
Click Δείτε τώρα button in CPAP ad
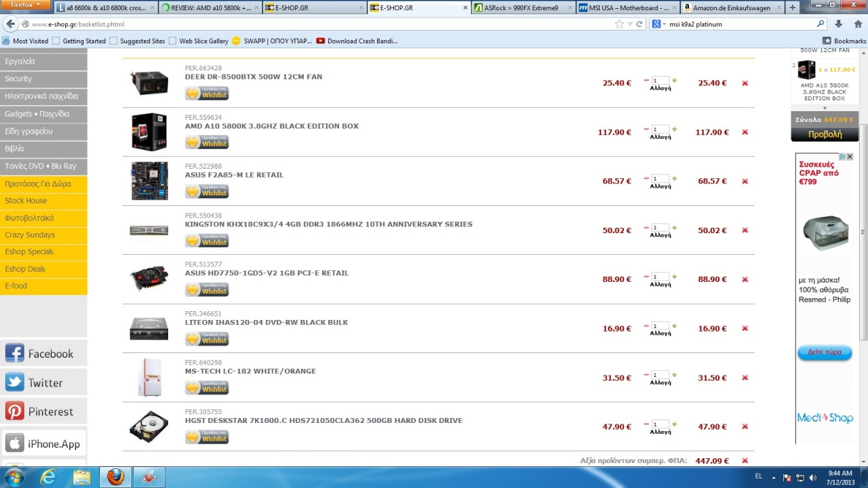tap(825, 352)
